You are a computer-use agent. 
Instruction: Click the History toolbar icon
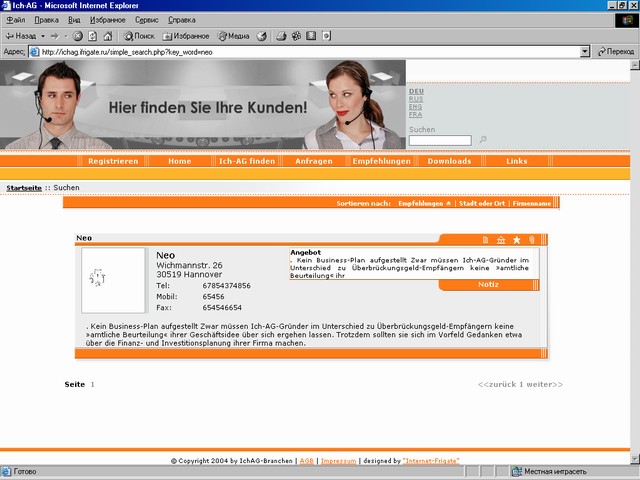[262, 36]
